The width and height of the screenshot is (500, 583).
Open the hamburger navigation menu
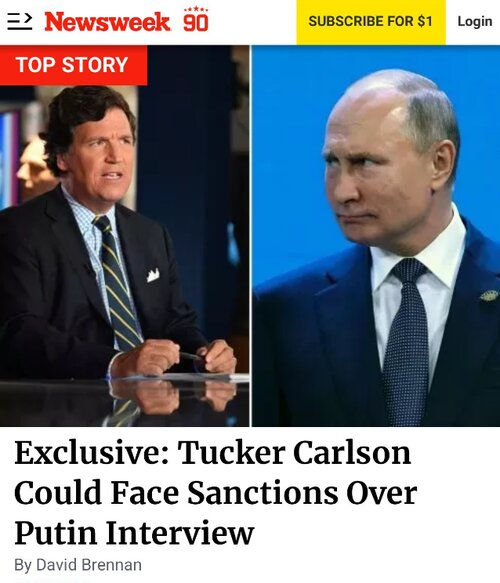point(20,21)
